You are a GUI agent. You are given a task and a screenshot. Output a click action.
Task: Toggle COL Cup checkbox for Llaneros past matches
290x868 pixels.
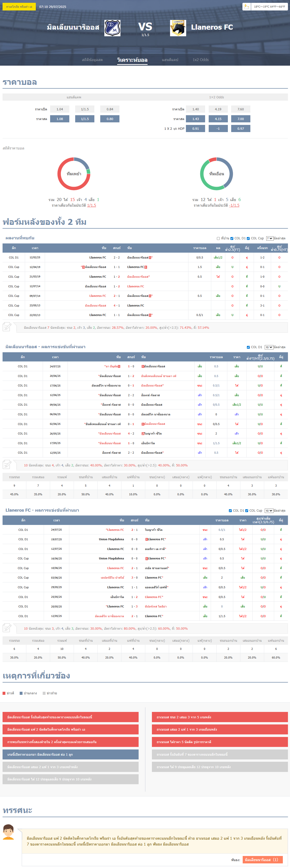tap(247, 510)
